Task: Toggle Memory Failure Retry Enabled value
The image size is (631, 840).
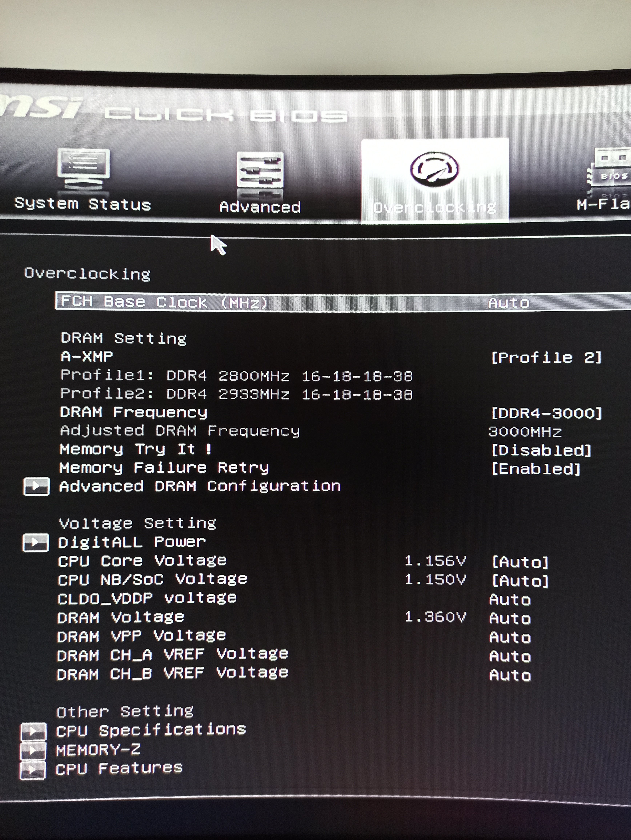Action: 536,469
